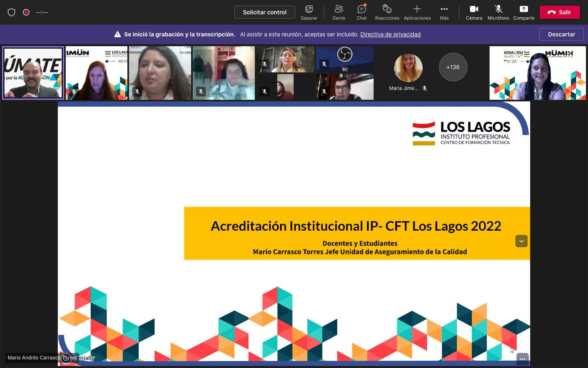Click the red recording indicator icon

pos(26,12)
